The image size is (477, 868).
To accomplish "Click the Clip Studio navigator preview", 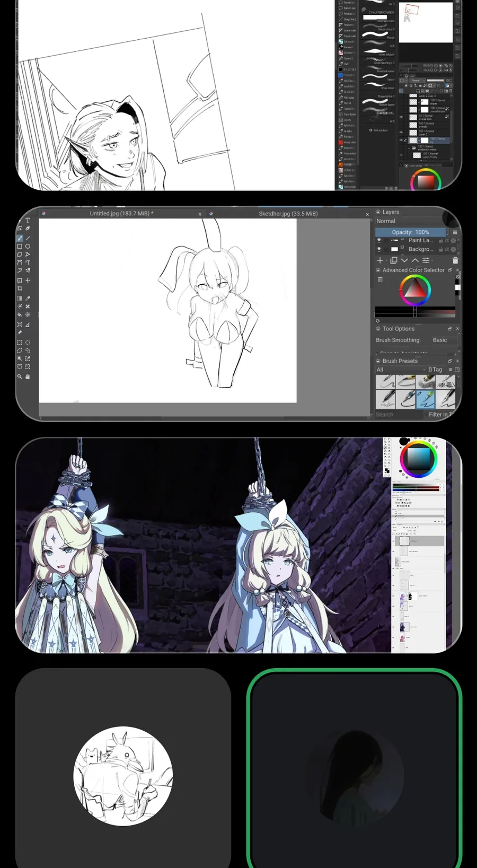I will click(426, 22).
